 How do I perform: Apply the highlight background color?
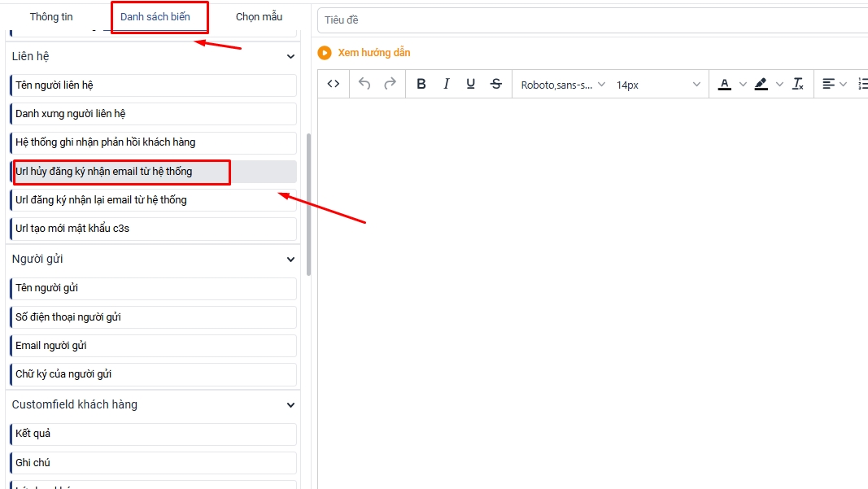761,84
